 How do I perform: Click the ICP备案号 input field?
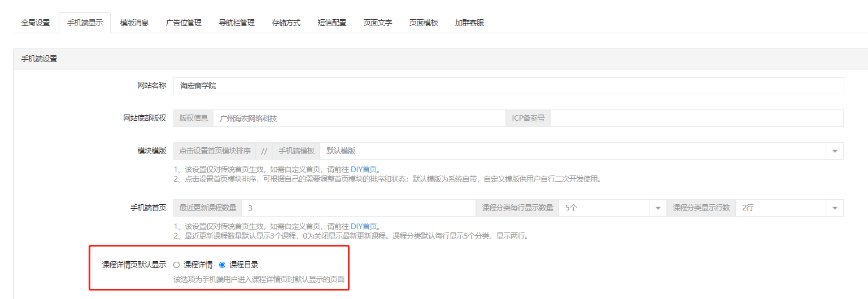(697, 118)
